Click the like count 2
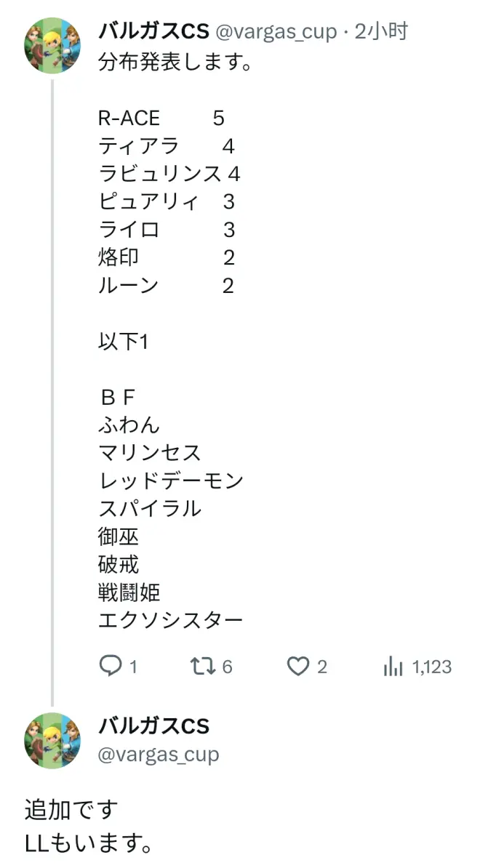Viewport: 480px width, 868px height. 322,667
